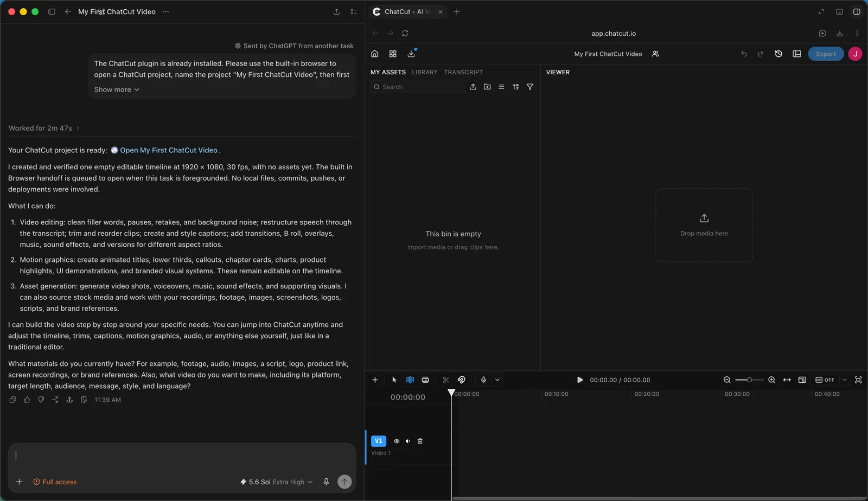Select the ChatCut browser tab
The width and height of the screenshot is (868, 501).
click(407, 11)
